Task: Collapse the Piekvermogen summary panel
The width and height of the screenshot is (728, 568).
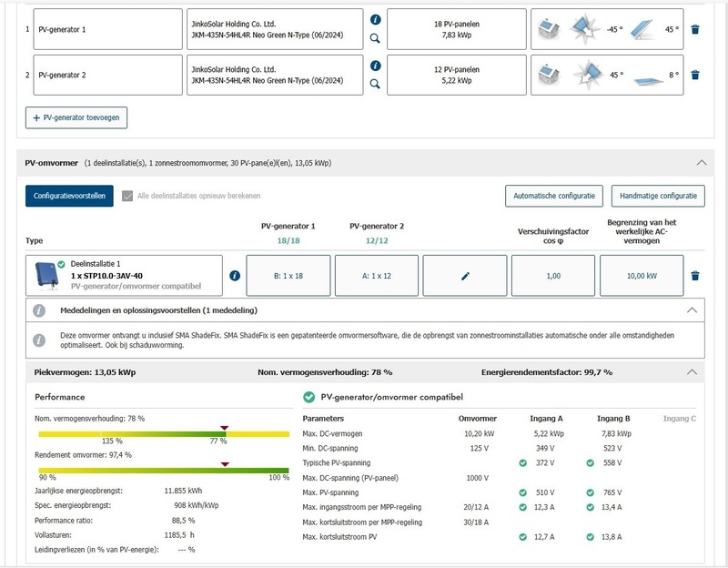Action: pos(692,371)
